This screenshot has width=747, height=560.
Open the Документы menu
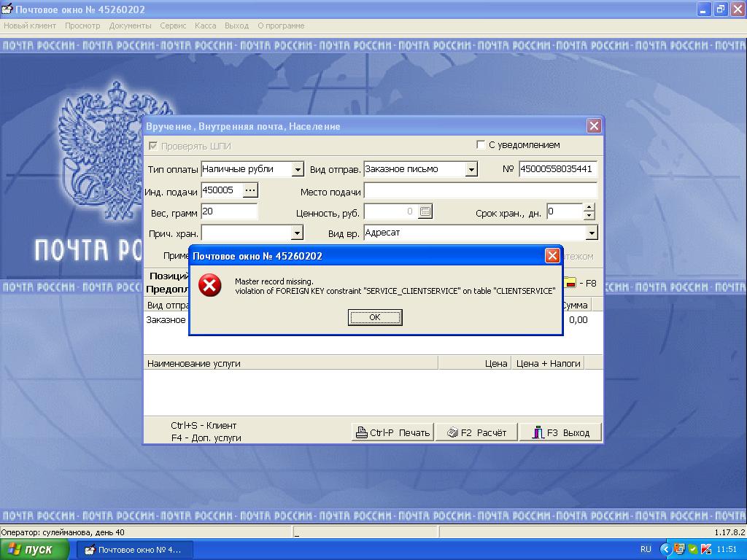[x=130, y=26]
